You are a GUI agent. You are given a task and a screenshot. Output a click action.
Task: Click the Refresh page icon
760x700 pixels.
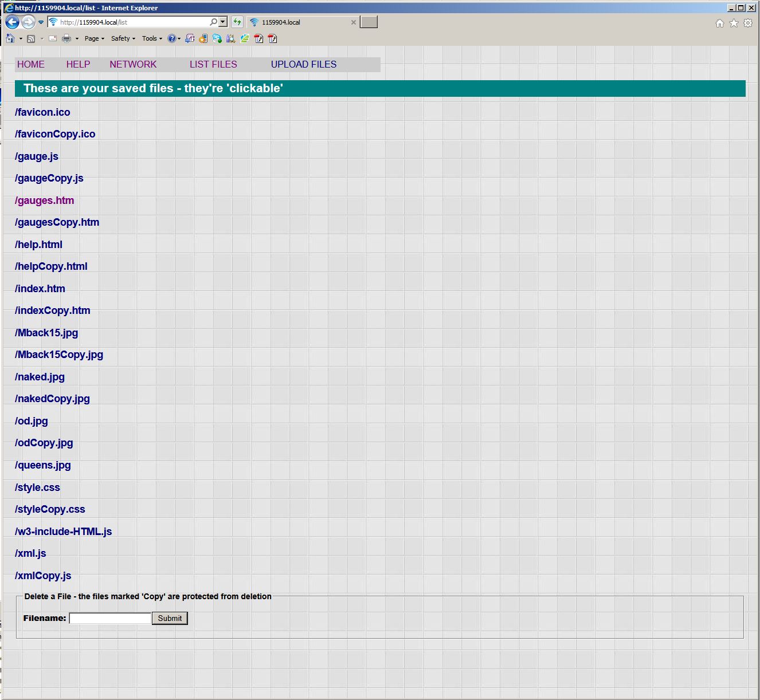[x=237, y=22]
